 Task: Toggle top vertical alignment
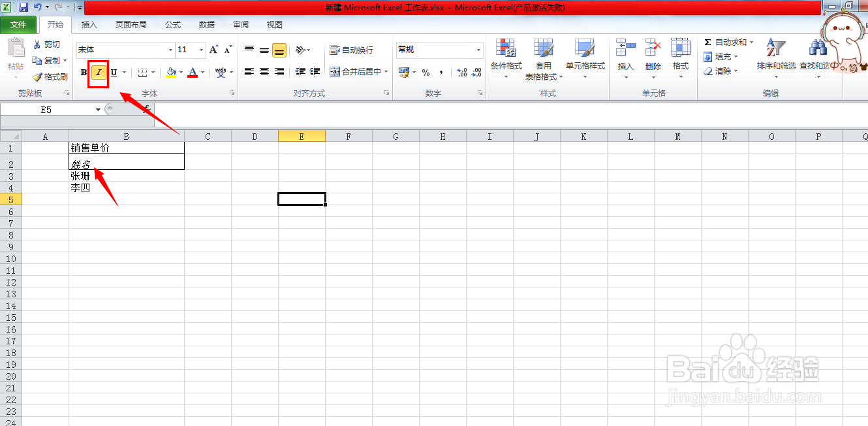coord(249,50)
